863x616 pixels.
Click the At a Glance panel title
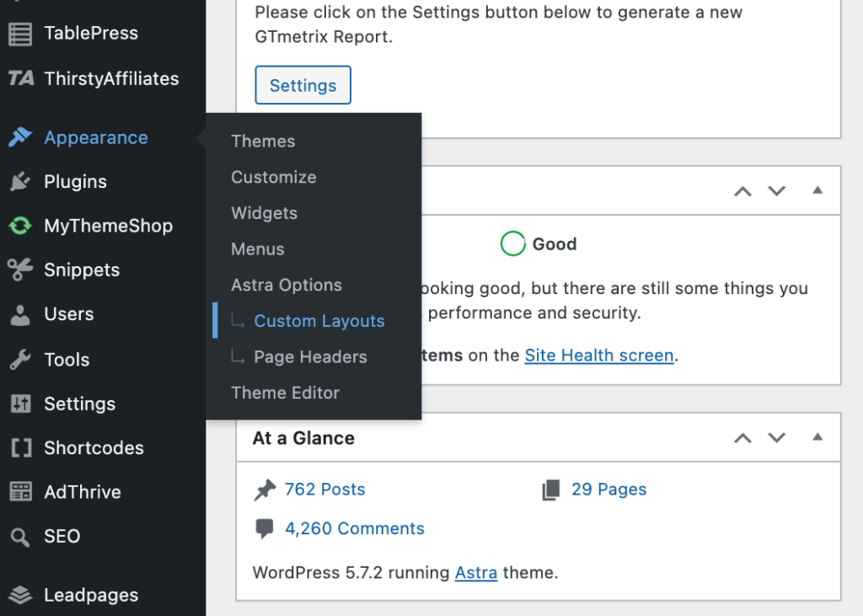(x=303, y=438)
